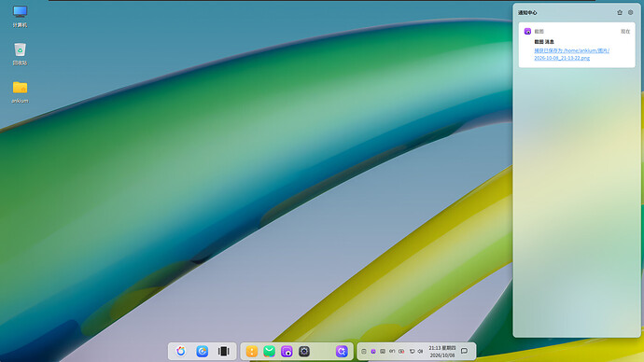Select the 'ankium' home folder desktop icon

click(x=20, y=92)
